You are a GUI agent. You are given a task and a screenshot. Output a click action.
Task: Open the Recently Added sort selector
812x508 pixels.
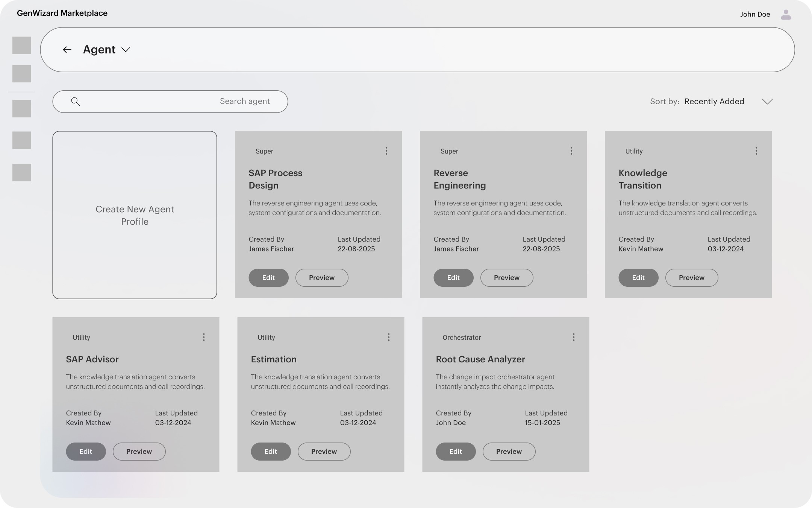point(714,102)
